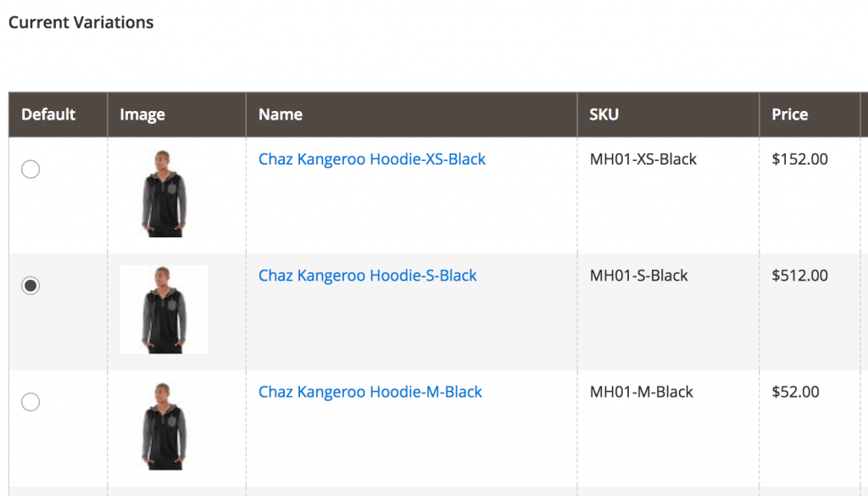The image size is (868, 496).
Task: Select the M-Black hoodie thumbnail
Action: click(164, 426)
